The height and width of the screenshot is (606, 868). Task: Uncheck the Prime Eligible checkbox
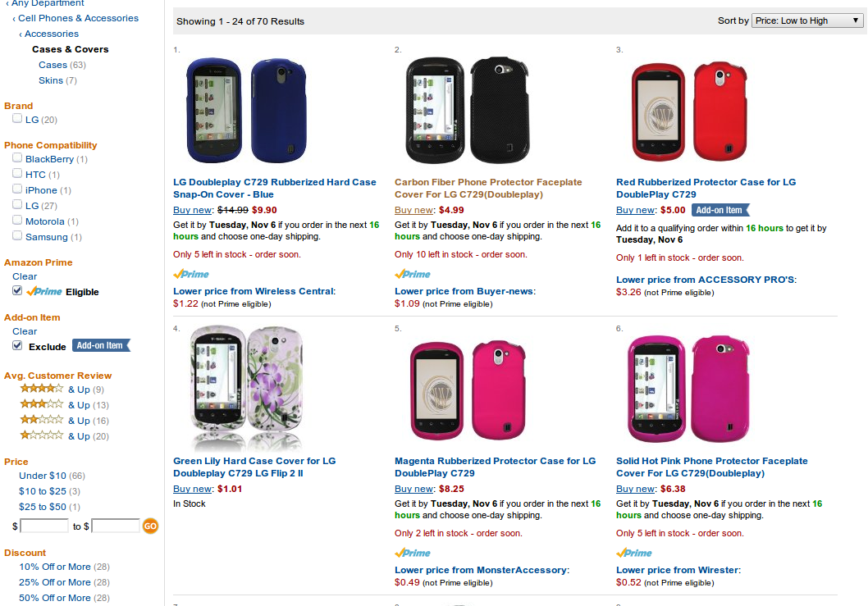[17, 291]
